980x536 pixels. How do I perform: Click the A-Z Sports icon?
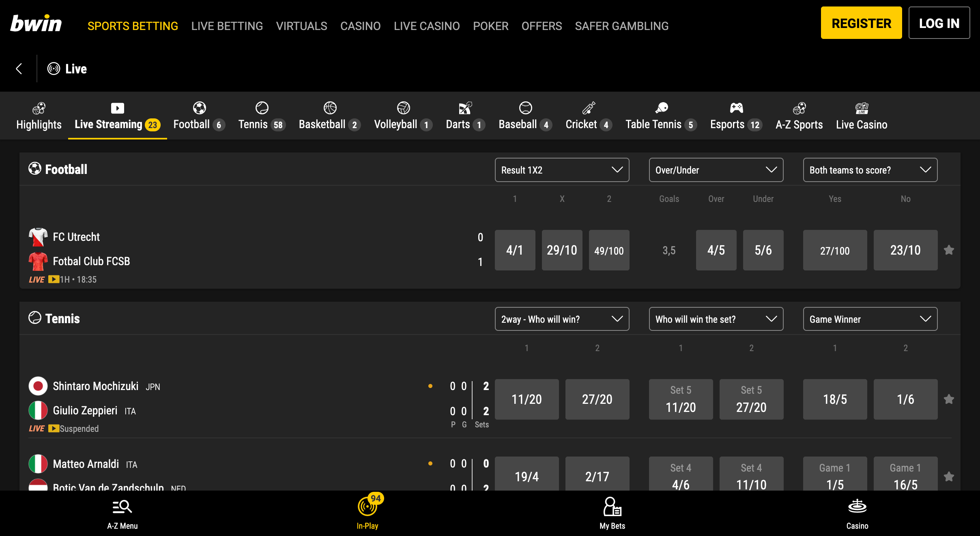[799, 108]
